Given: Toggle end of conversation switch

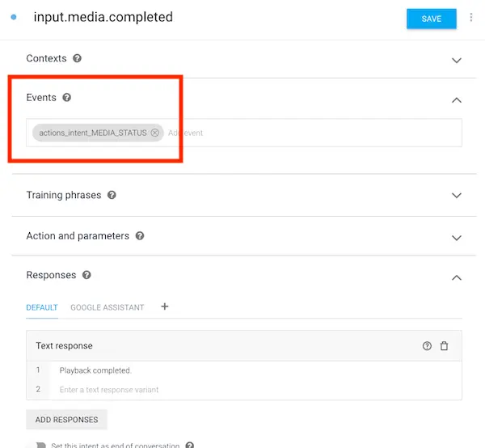Looking at the screenshot, I should [x=40, y=446].
